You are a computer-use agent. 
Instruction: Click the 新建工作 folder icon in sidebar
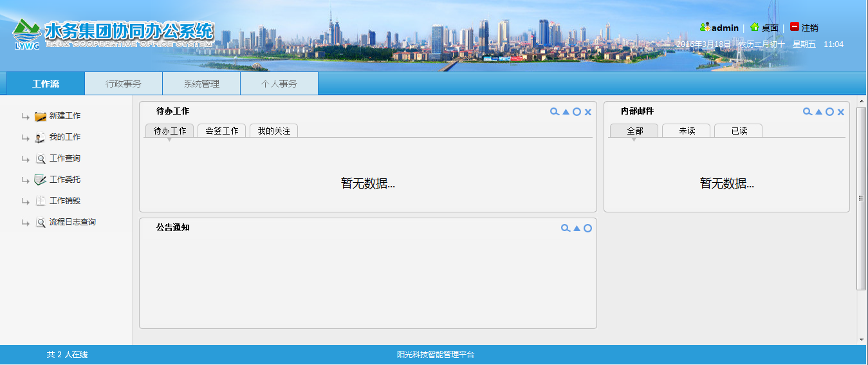coord(41,117)
